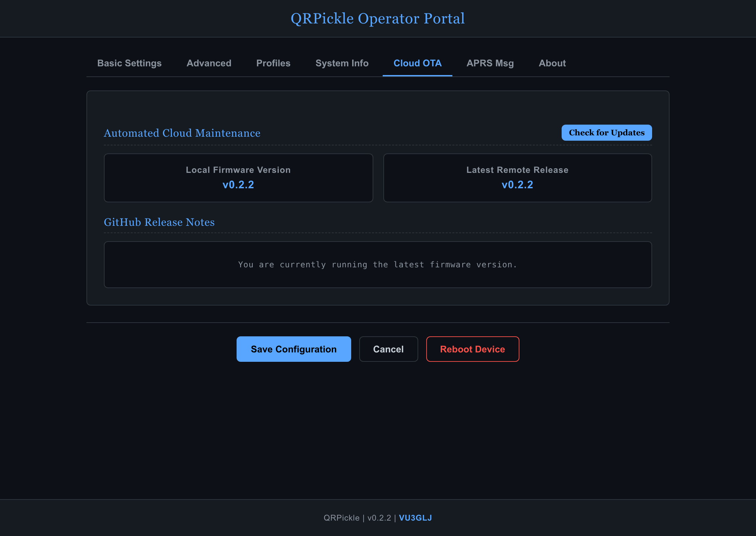Click the GitHub Release Notes heading

point(159,222)
